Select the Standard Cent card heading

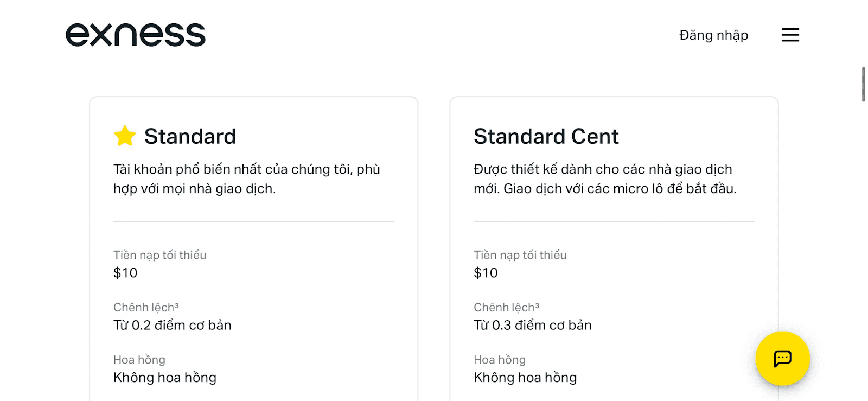(x=546, y=137)
